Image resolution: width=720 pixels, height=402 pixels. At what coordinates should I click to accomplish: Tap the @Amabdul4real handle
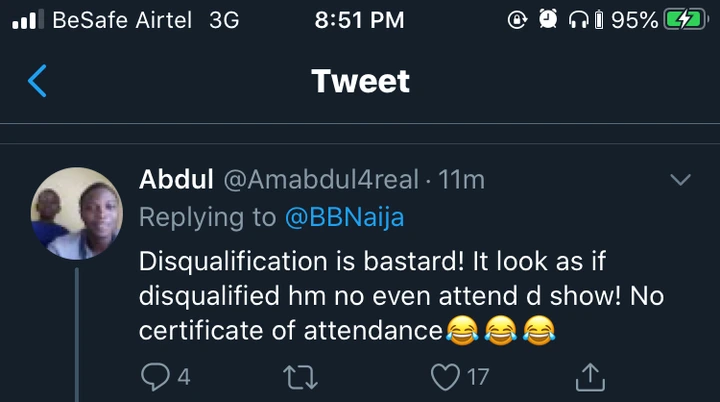(x=320, y=180)
